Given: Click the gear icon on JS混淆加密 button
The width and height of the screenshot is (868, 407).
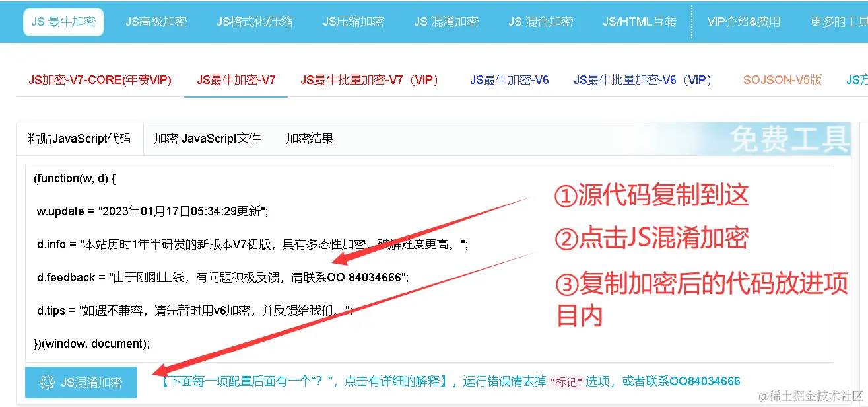Looking at the screenshot, I should 47,382.
